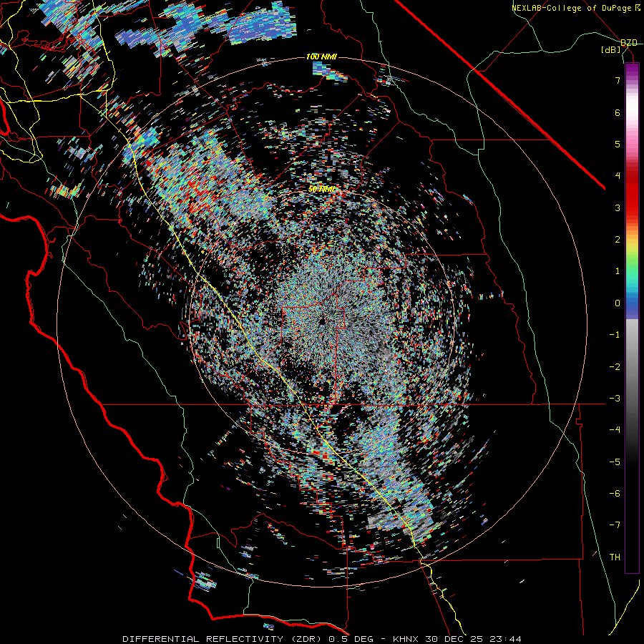The width and height of the screenshot is (644, 644).
Task: Click the -3 dB tick on color scale
Action: coord(615,399)
